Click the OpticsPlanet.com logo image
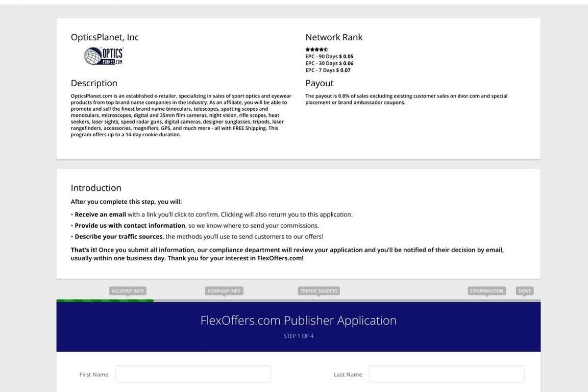 (104, 56)
